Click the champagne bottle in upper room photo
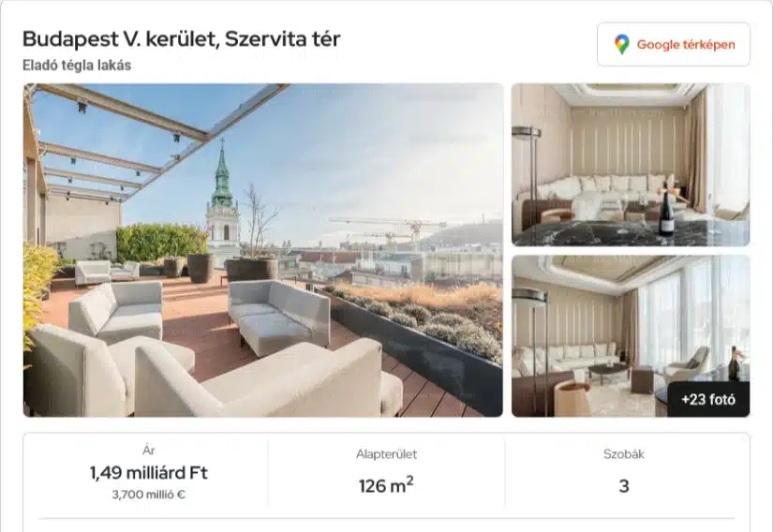The width and height of the screenshot is (773, 532). tap(666, 211)
